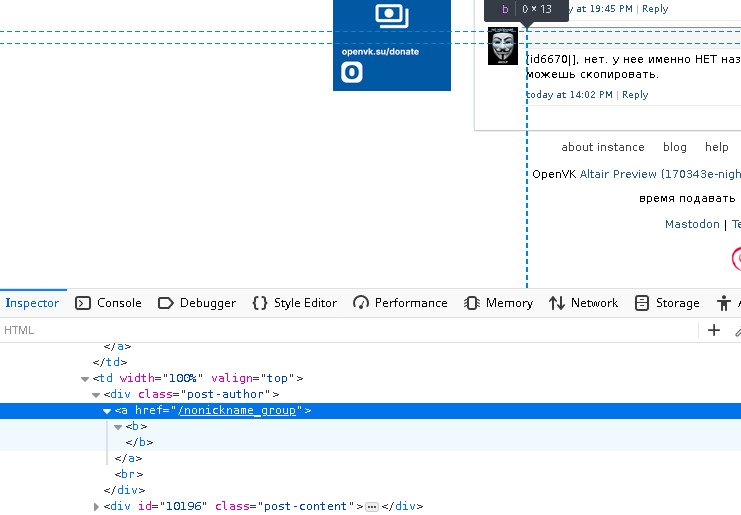Click the Storage database icon
Image resolution: width=741 pixels, height=515 pixels.
(x=642, y=303)
